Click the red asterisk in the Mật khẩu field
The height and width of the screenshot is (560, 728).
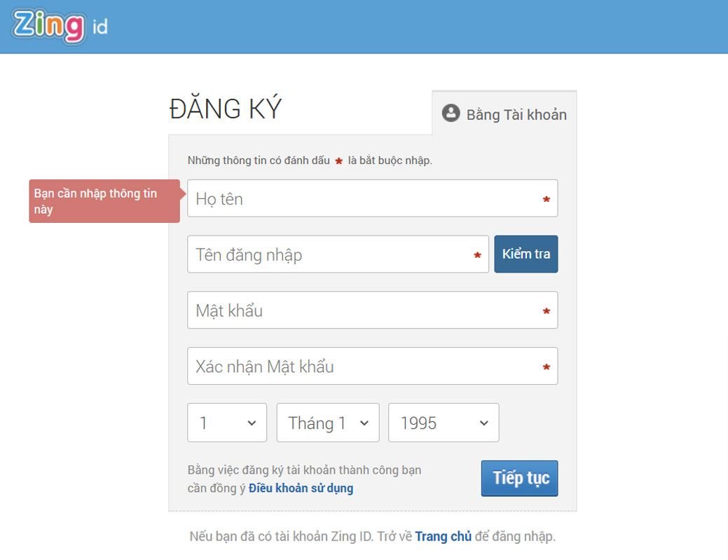coord(547,311)
